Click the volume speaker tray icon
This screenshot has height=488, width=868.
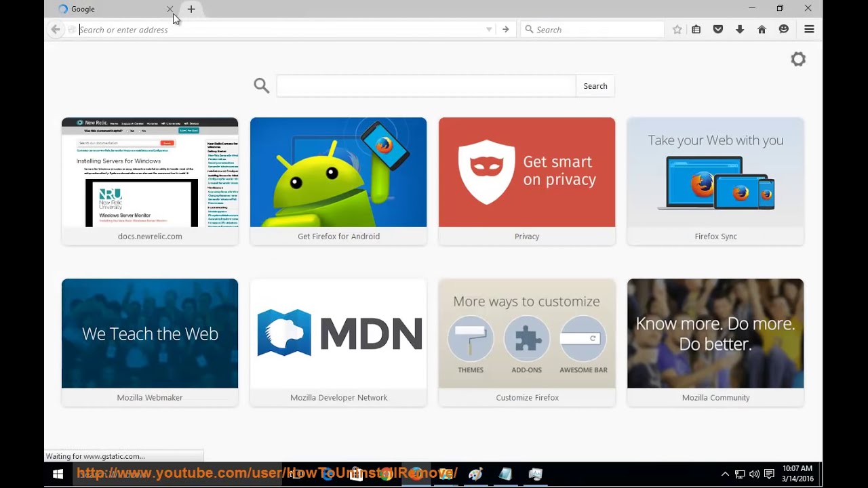click(x=754, y=474)
